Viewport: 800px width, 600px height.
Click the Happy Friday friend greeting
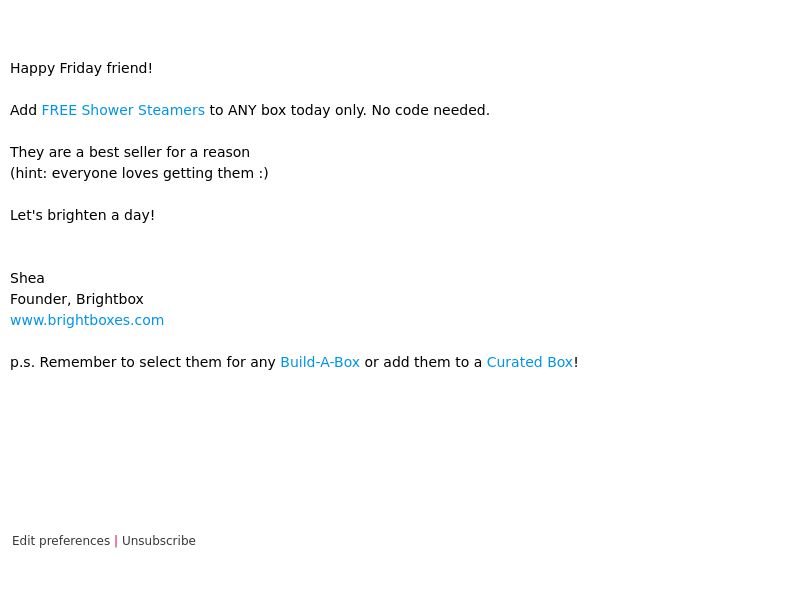pos(81,68)
